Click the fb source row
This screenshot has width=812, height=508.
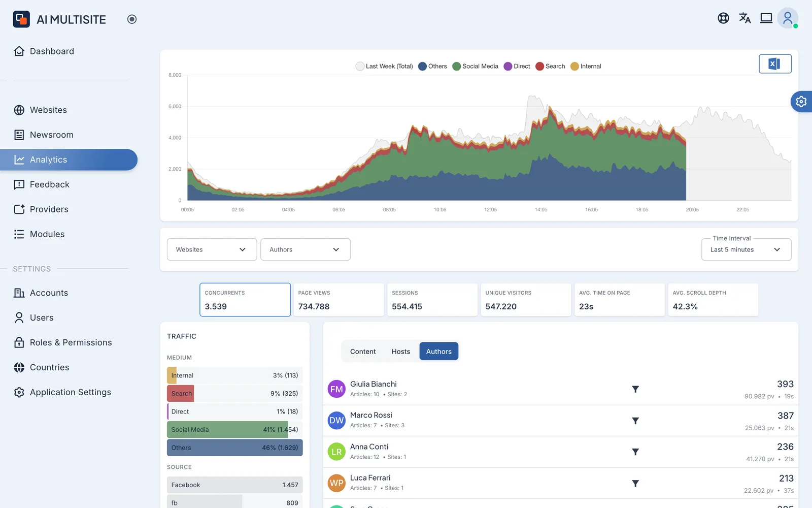tap(235, 502)
